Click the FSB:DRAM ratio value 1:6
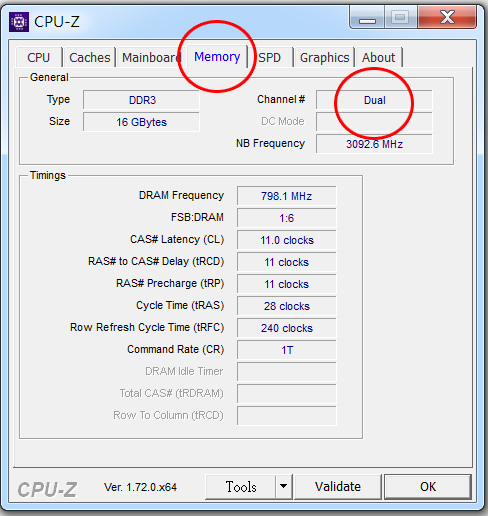Screen dimensions: 488x516 point(287,218)
